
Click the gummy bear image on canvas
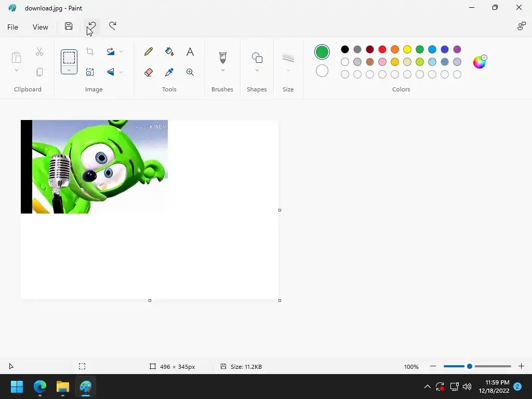(x=95, y=167)
